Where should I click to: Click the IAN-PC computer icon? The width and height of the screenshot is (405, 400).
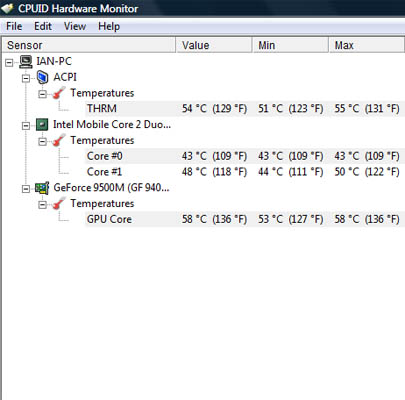(26, 61)
